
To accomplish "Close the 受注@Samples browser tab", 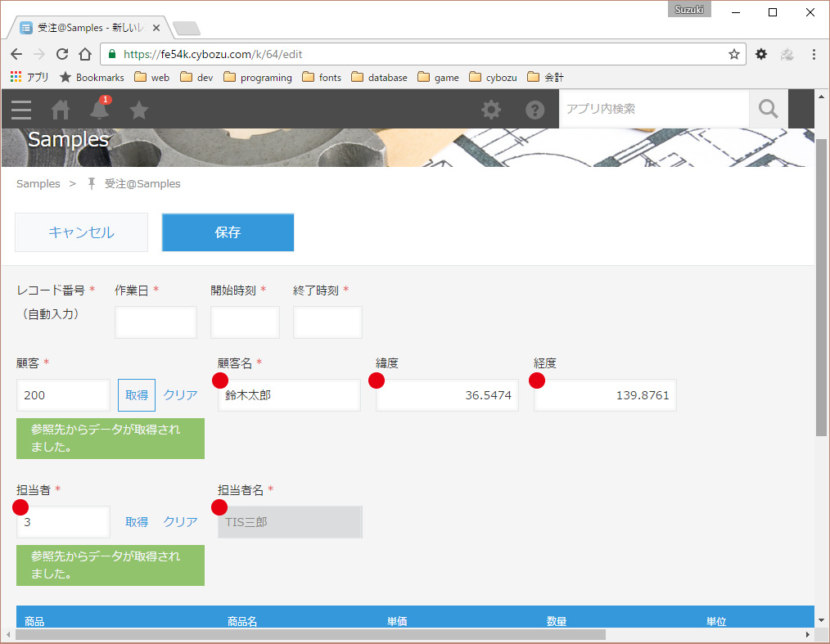I will [156, 28].
